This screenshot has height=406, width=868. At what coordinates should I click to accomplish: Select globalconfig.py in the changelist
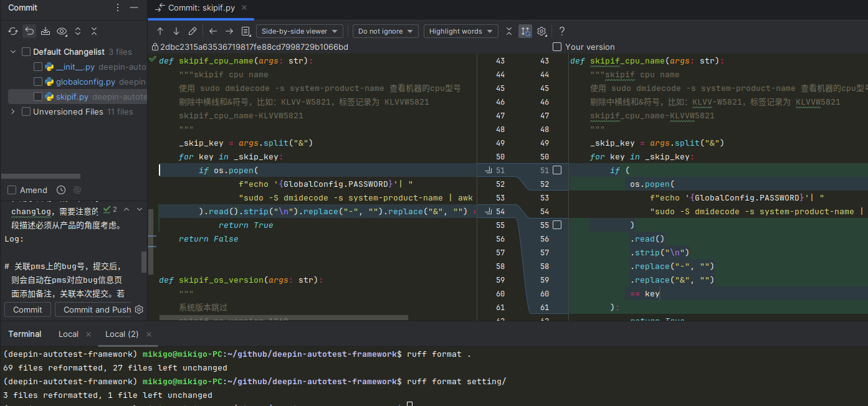(85, 82)
